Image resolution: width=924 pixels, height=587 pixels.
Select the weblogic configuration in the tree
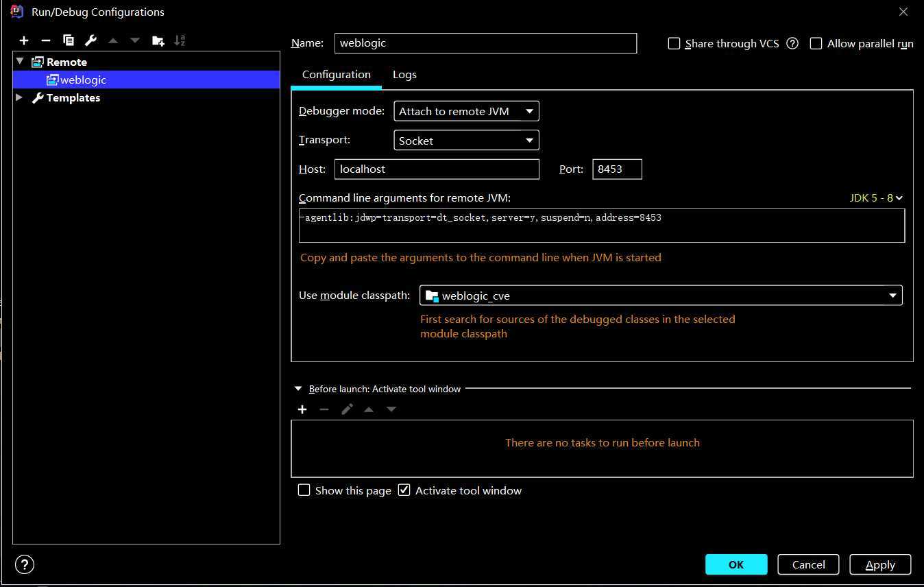(x=82, y=80)
